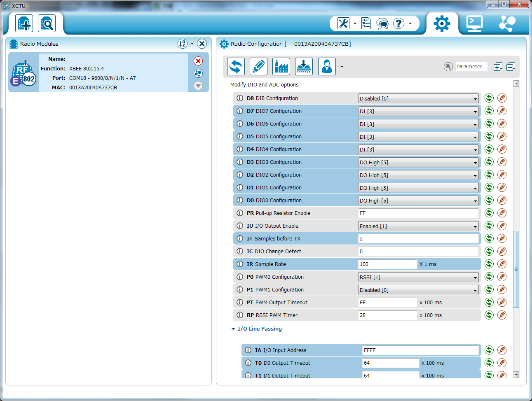Expand the module details down arrow
The height and width of the screenshot is (401, 532).
(198, 86)
